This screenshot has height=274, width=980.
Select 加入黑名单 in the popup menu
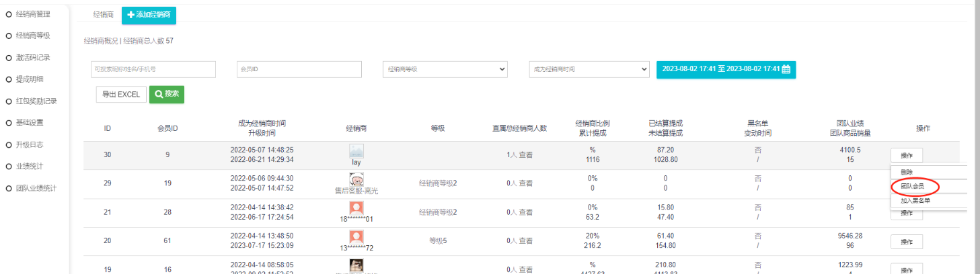pyautogui.click(x=916, y=200)
